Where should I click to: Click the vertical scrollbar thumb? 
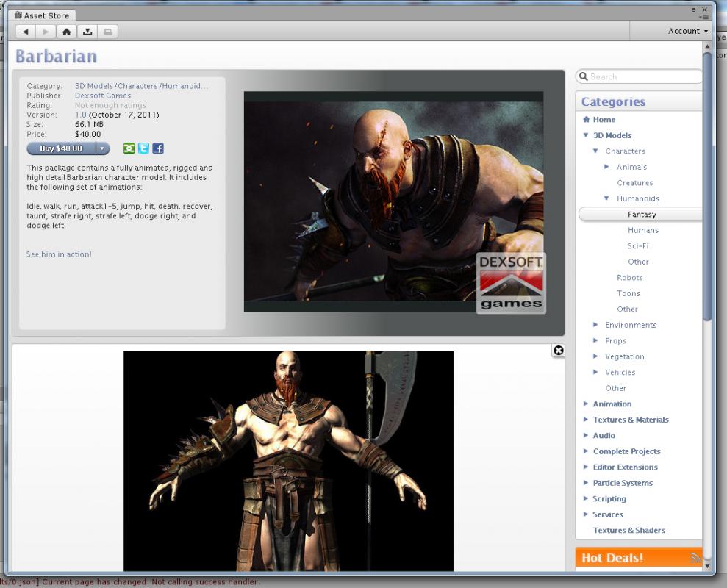point(707,187)
